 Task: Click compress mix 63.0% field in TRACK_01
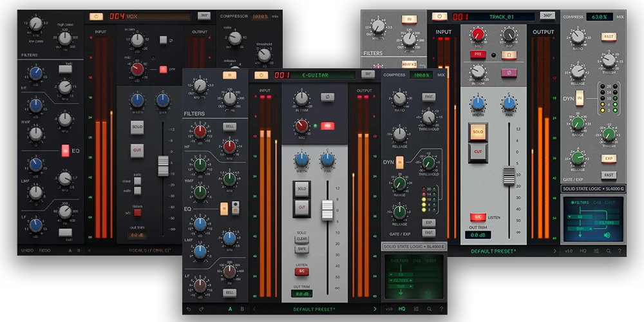(600, 17)
